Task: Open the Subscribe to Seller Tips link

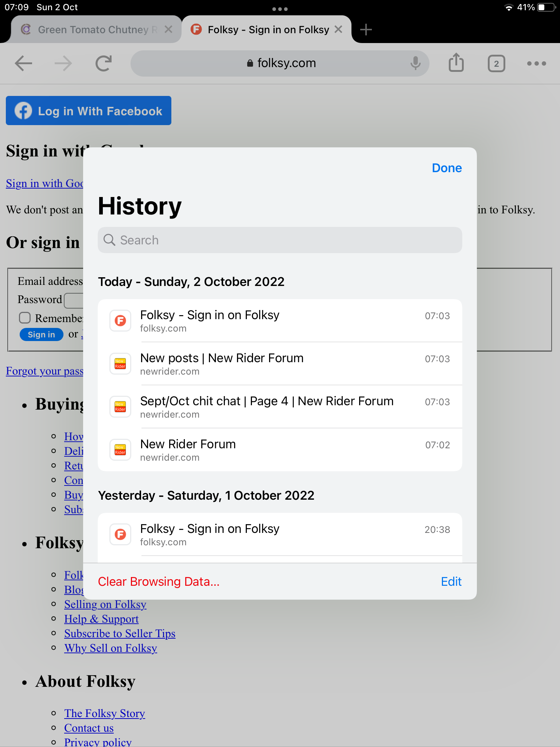Action: pos(120,634)
